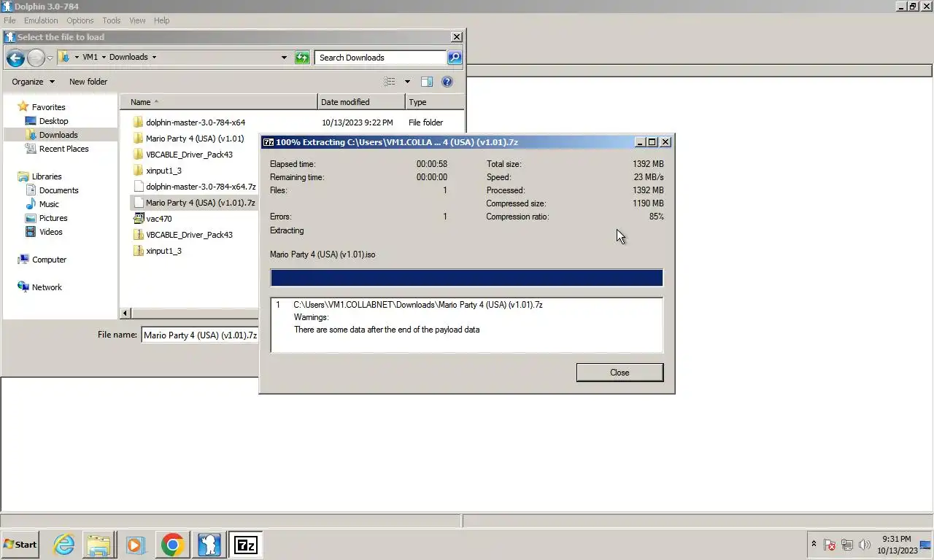The width and height of the screenshot is (934, 560).
Task: Click the New folder button
Action: (x=88, y=82)
